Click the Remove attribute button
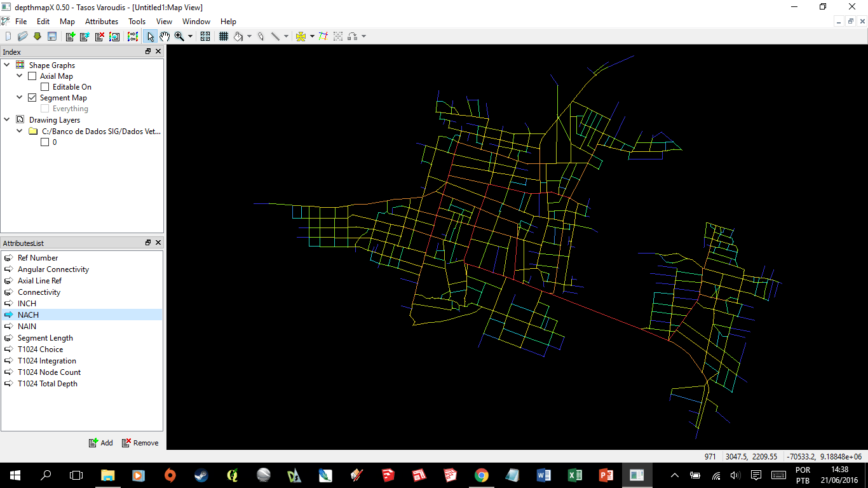 [140, 443]
